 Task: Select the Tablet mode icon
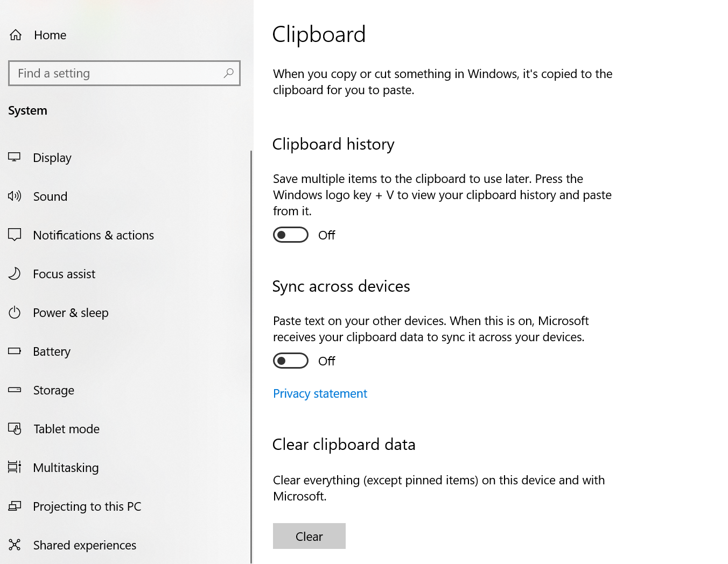(15, 428)
